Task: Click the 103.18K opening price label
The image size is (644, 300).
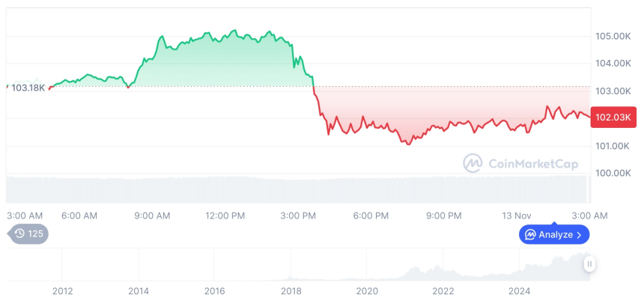Action: coord(28,88)
